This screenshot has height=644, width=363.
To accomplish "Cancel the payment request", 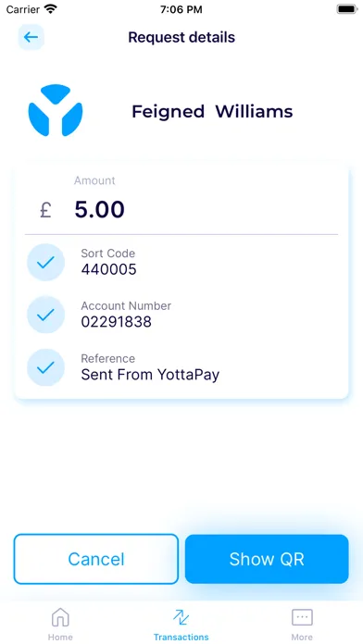I will click(96, 559).
